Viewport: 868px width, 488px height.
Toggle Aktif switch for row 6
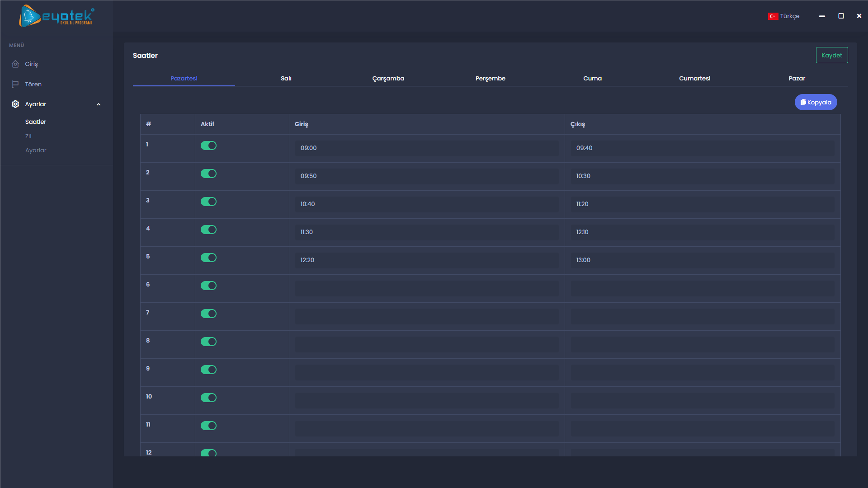pyautogui.click(x=208, y=286)
